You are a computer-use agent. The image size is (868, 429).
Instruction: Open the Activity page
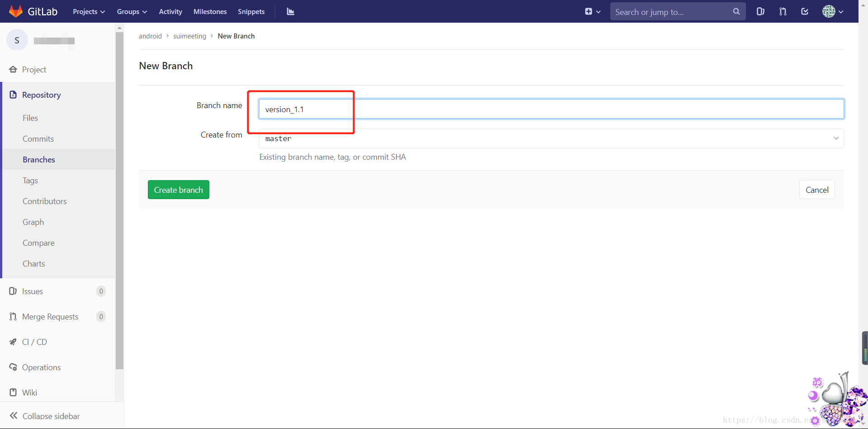click(x=170, y=12)
